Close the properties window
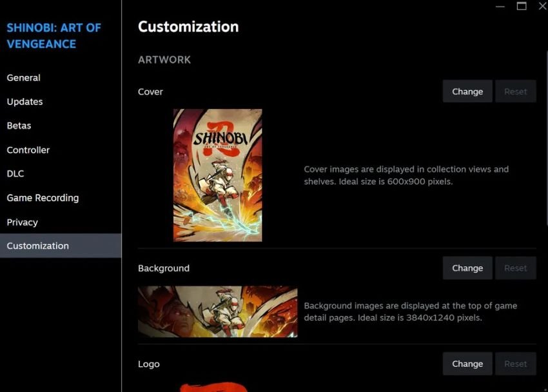548x392 pixels. pyautogui.click(x=543, y=6)
